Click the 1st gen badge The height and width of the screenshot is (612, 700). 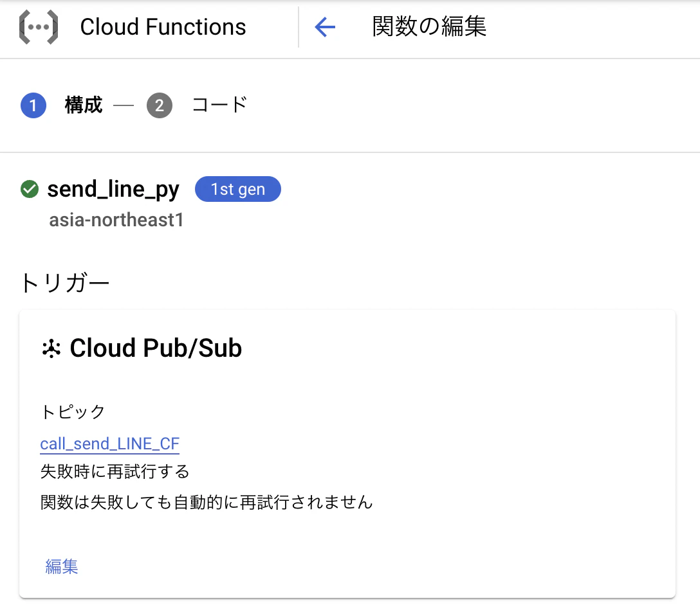238,189
